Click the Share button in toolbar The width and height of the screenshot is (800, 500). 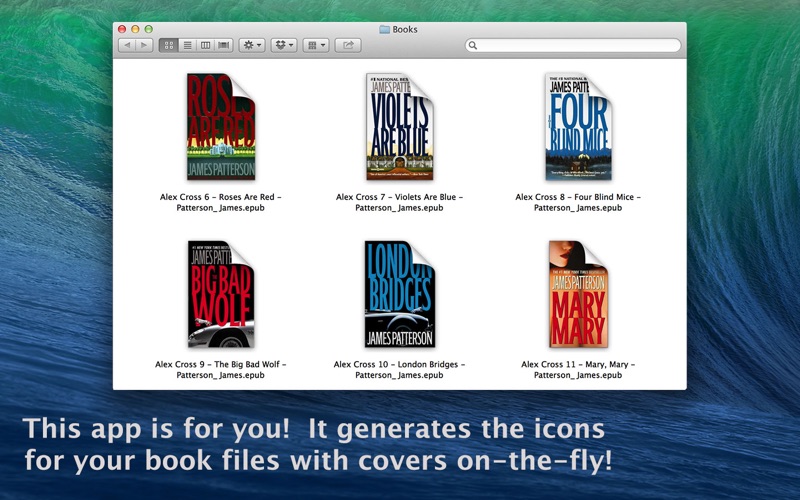tap(348, 45)
